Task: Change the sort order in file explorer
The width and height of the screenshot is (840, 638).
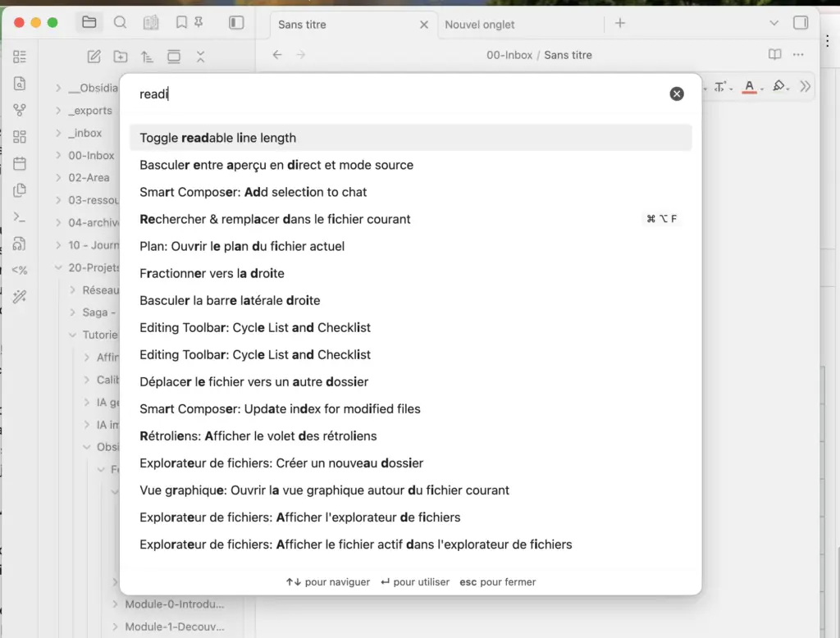Action: coord(147,57)
